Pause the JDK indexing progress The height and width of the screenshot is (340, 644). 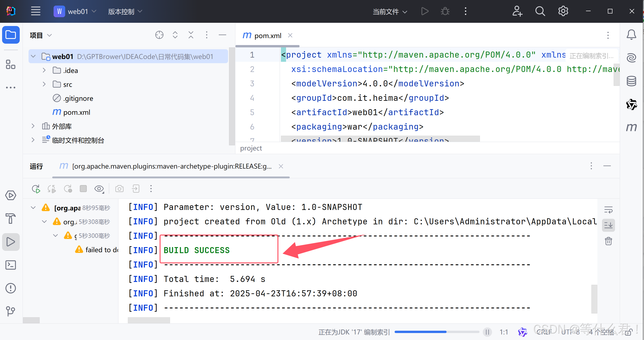pos(487,332)
